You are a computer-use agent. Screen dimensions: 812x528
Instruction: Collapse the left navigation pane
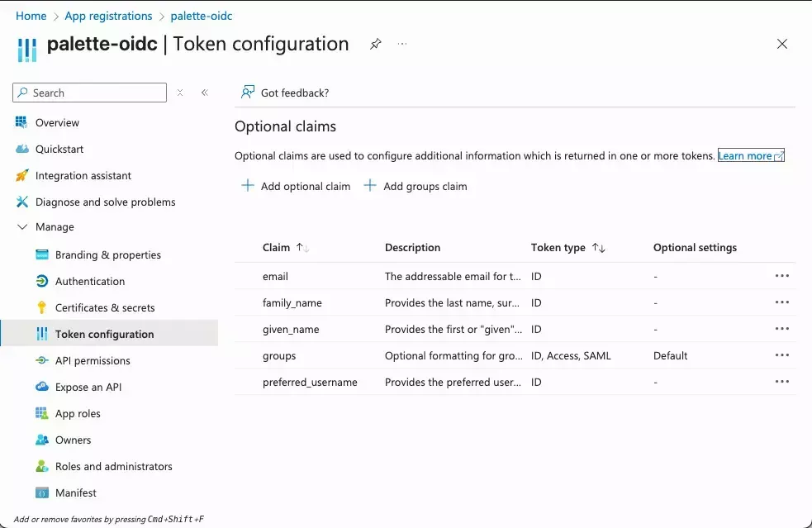coord(205,93)
